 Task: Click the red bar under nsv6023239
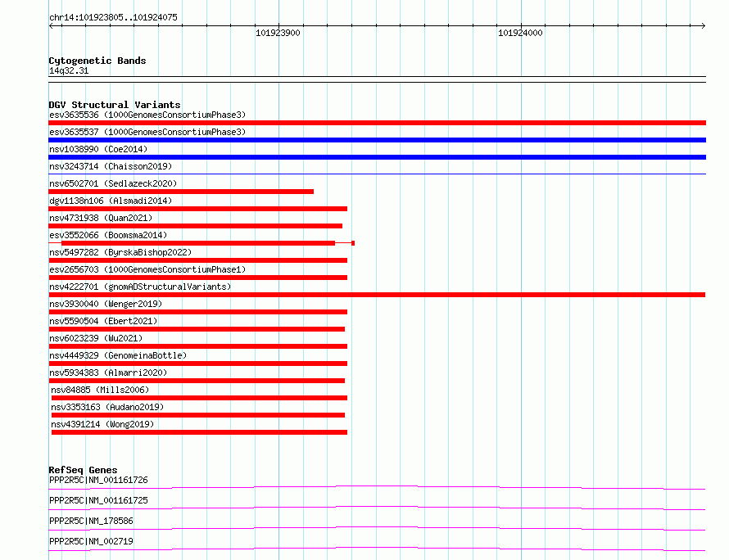[x=197, y=346]
